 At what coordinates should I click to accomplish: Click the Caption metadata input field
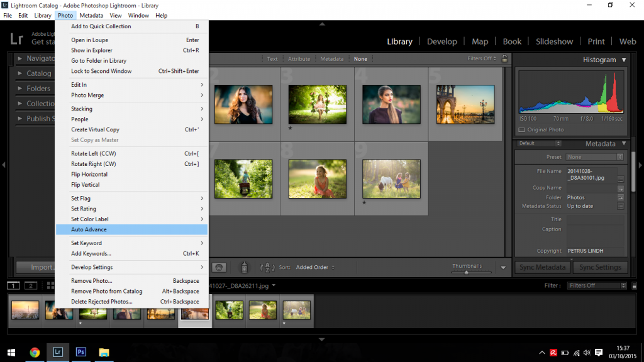pyautogui.click(x=596, y=235)
